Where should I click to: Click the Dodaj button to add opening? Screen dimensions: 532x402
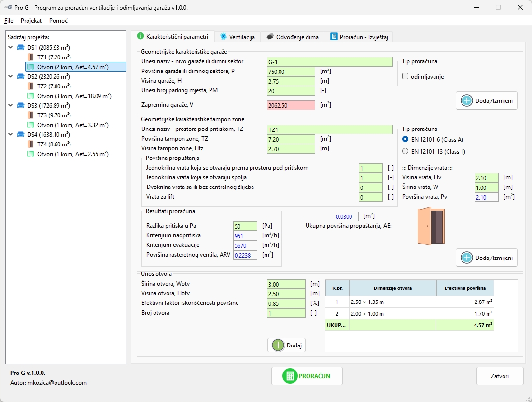[287, 345]
